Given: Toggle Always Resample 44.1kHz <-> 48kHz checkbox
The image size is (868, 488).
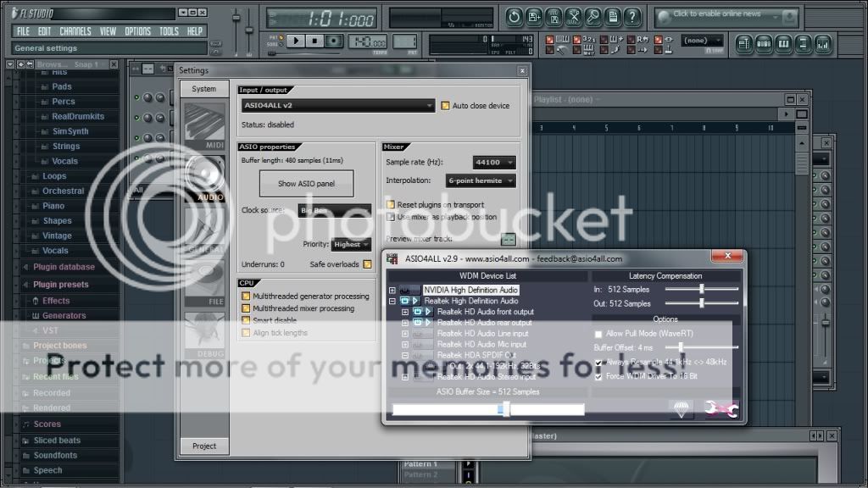Looking at the screenshot, I should click(598, 363).
